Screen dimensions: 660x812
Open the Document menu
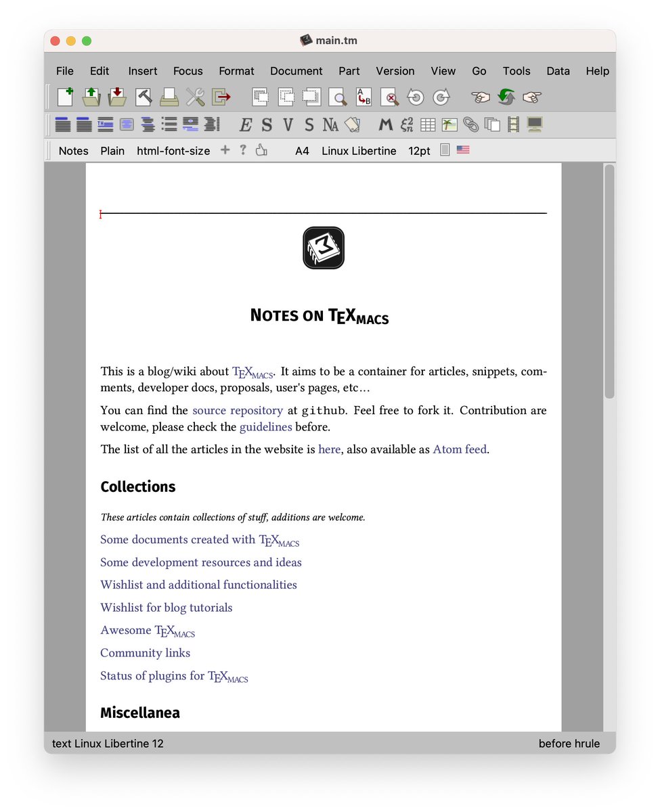(296, 71)
